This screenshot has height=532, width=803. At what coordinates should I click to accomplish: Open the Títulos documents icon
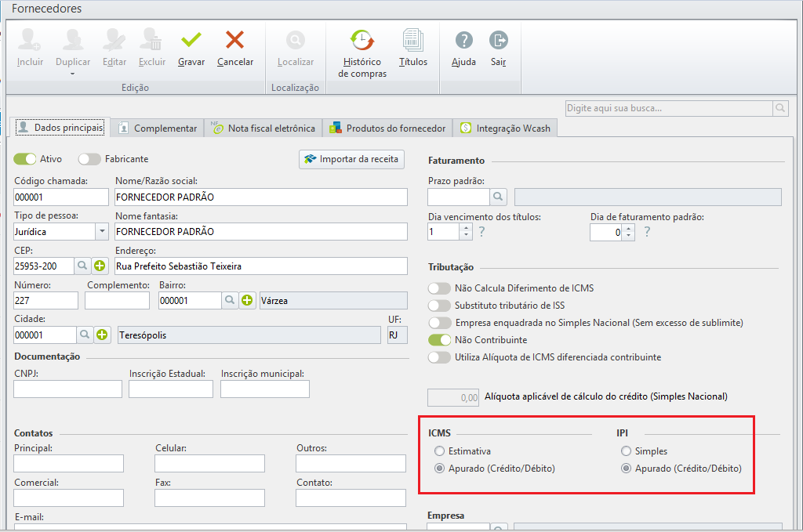(x=412, y=40)
